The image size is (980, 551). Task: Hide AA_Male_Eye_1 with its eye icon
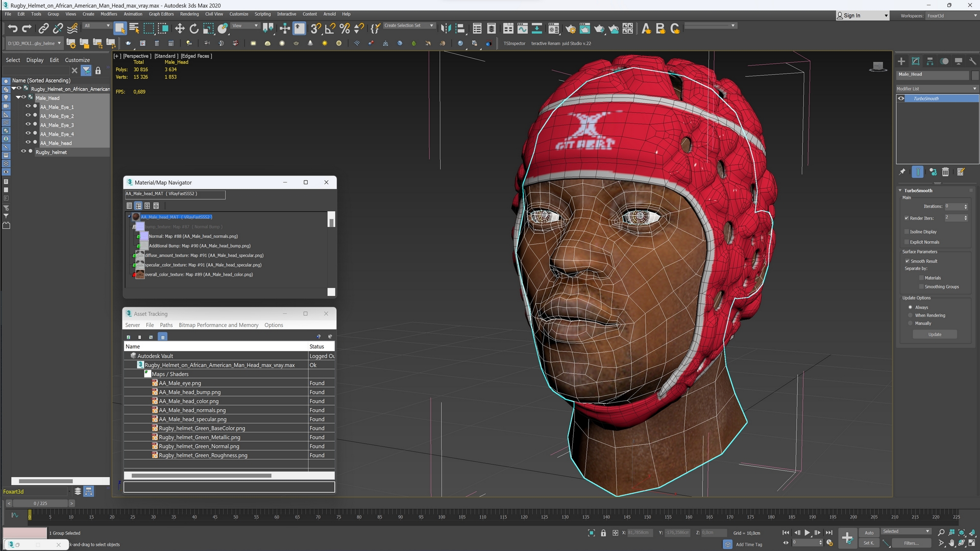(29, 107)
